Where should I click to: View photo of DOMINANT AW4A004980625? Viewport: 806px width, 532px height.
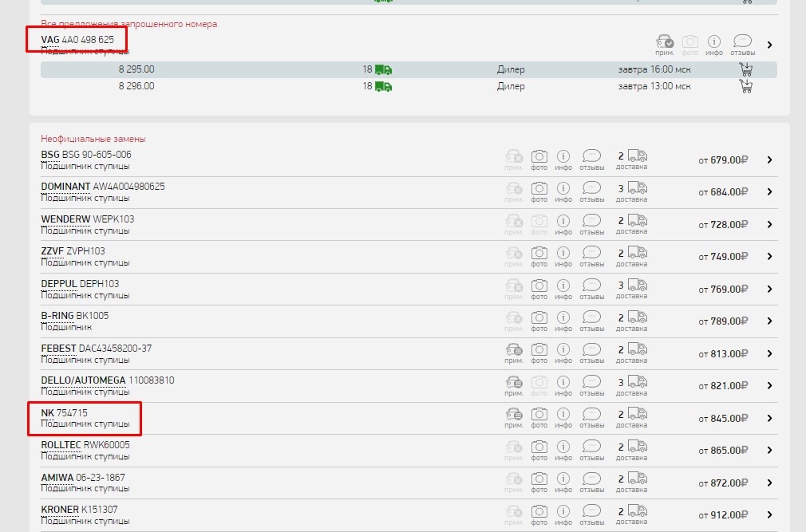point(539,192)
